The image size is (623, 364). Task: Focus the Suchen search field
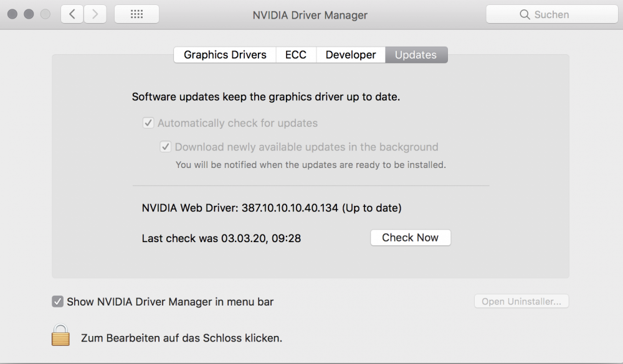coord(552,14)
